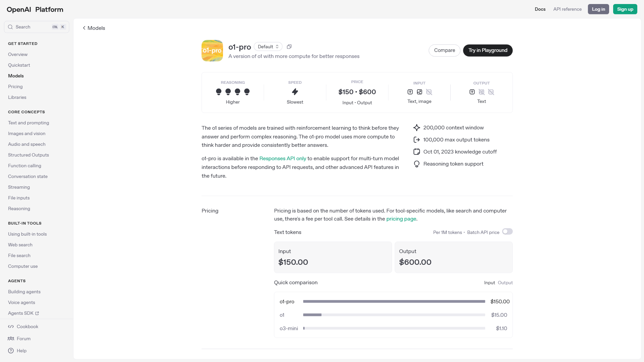Open the Default version dropdown
The width and height of the screenshot is (644, 362).
[x=268, y=47]
